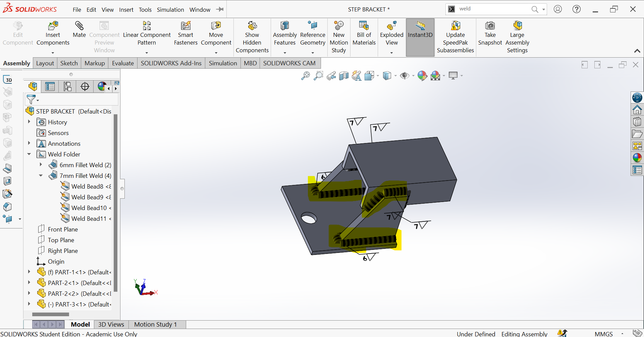Click the search magnifier for the weld query
Viewport: 644px width, 337px height.
coord(534,9)
